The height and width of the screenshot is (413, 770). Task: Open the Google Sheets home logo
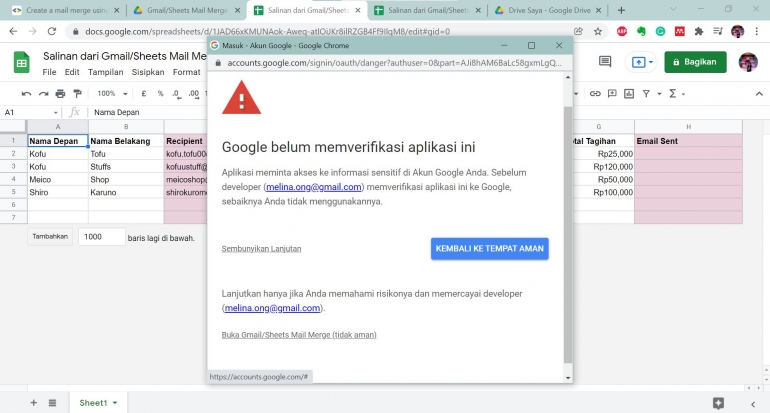[21, 63]
